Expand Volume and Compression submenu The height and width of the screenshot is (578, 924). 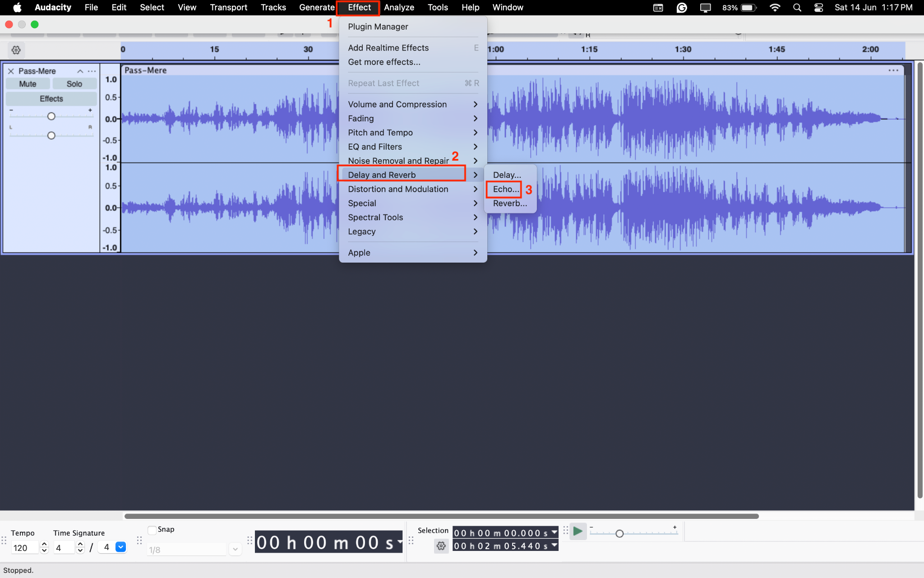[413, 104]
